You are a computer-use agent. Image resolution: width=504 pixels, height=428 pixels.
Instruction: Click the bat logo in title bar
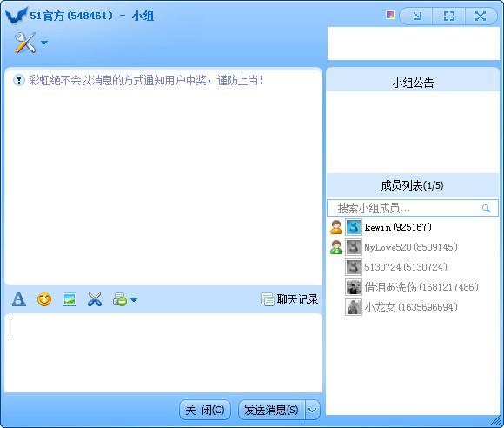click(x=16, y=15)
